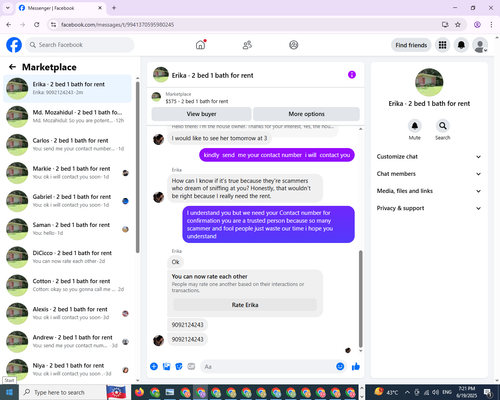Open a new browser tab
The height and width of the screenshot is (400, 500).
pyautogui.click(x=114, y=8)
